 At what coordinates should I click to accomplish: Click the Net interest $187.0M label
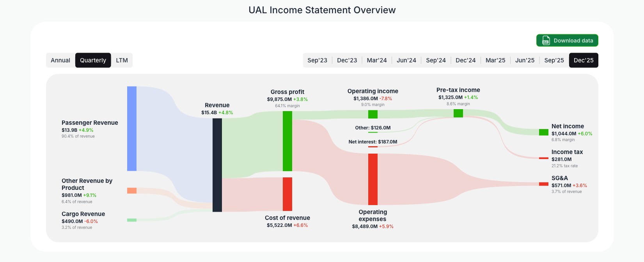tap(373, 142)
